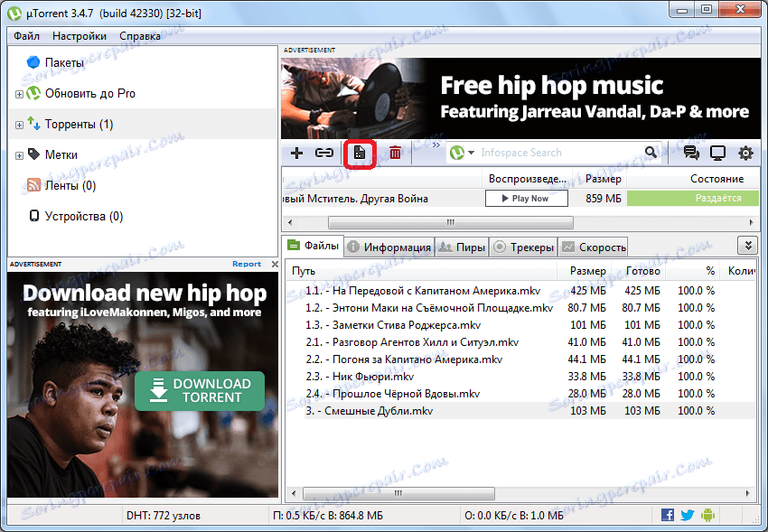Click the torrent list horizontal scrollbar thumb
Image resolution: width=768 pixels, height=532 pixels.
point(451,223)
